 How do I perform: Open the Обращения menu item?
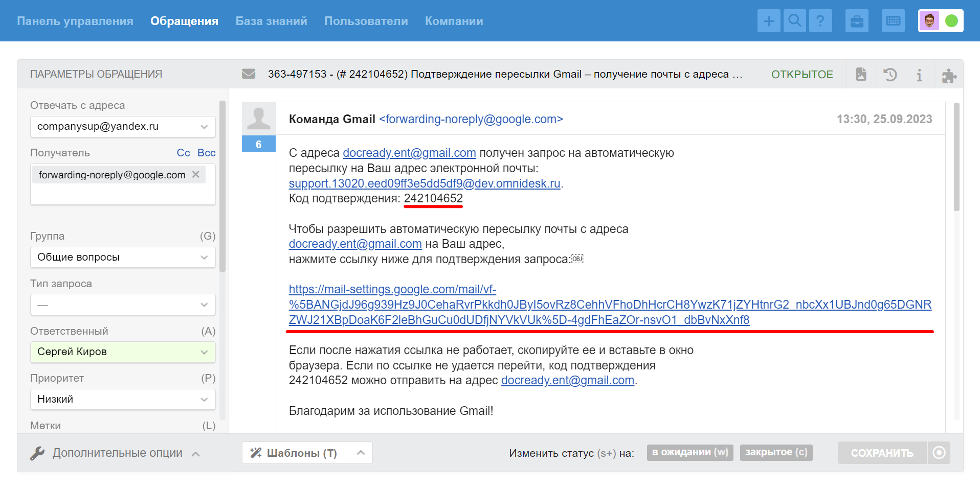tap(184, 21)
